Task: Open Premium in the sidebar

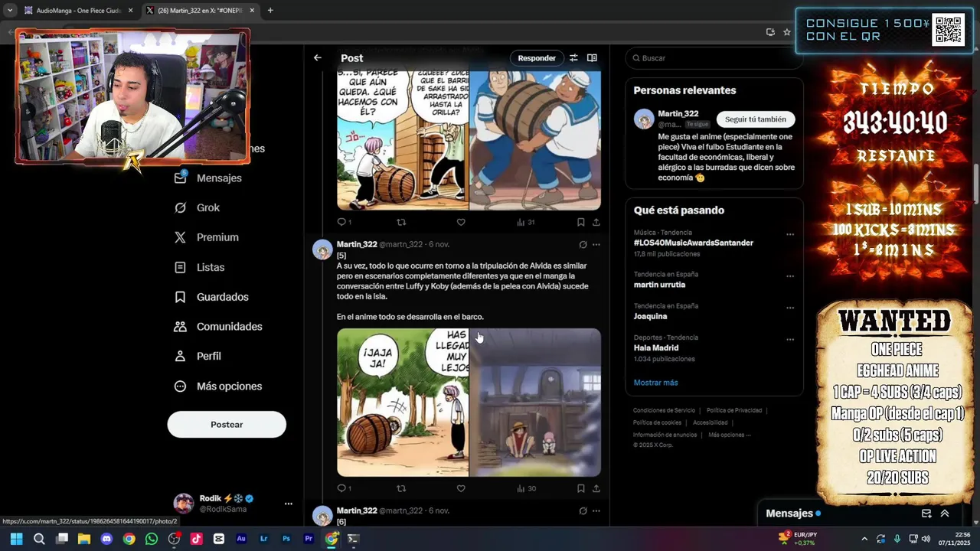Action: click(207, 237)
